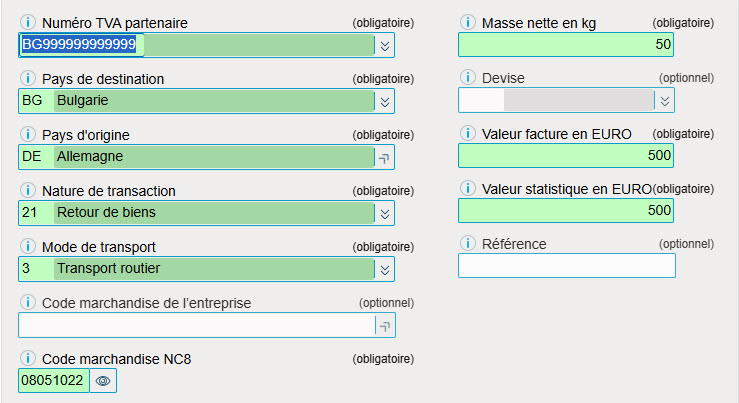Expand the Devise currency dropdown
The height and width of the screenshot is (403, 739).
(665, 101)
